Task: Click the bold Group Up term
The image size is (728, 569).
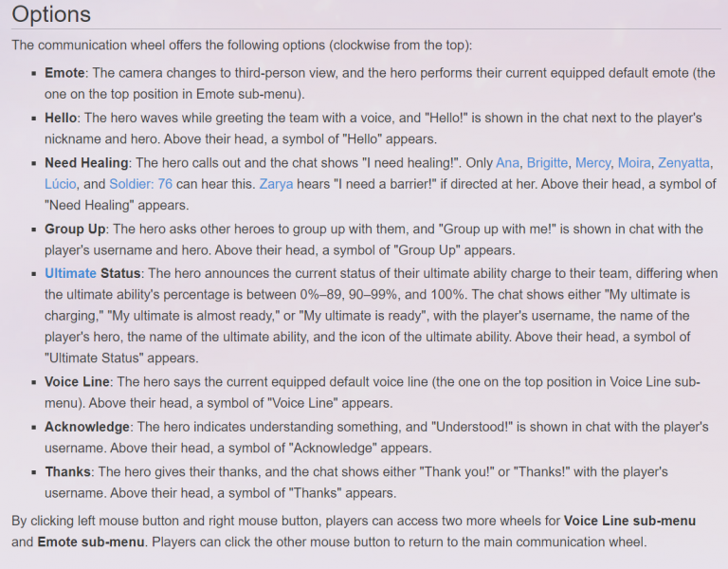Action: point(75,229)
